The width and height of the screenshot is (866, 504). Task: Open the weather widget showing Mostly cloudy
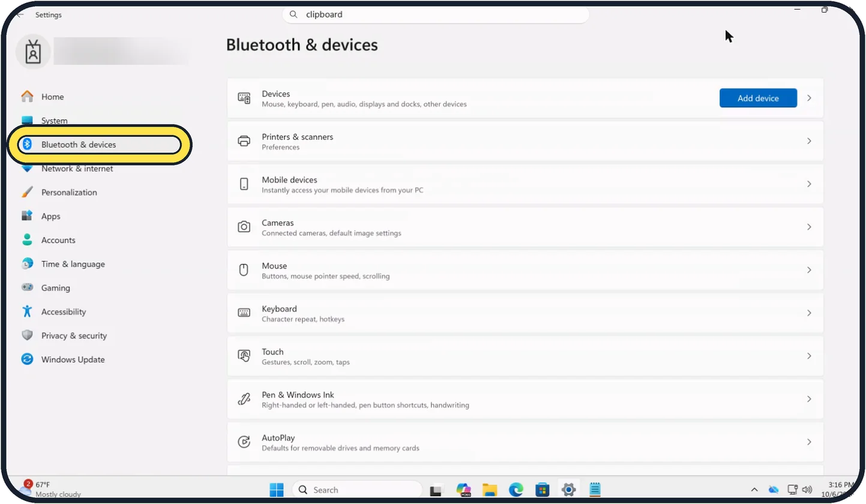coord(51,489)
